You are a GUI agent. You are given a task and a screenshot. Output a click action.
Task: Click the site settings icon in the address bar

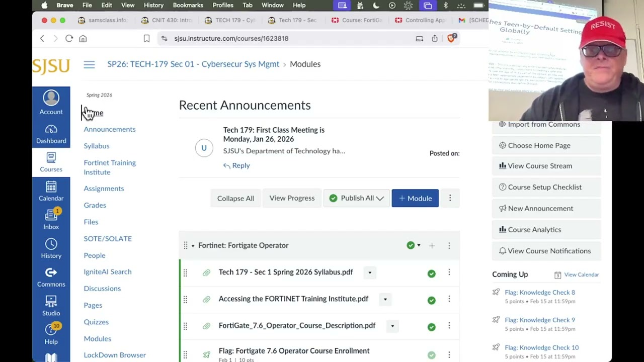click(164, 38)
